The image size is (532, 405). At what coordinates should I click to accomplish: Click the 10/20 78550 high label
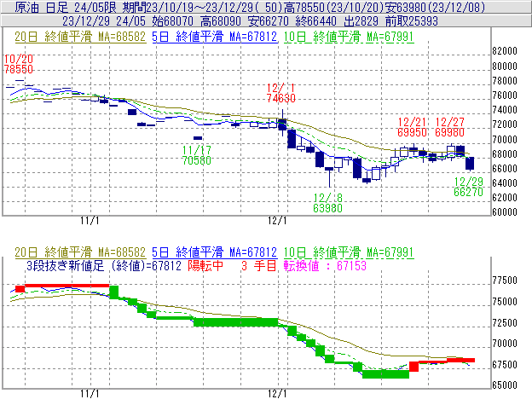(19, 64)
